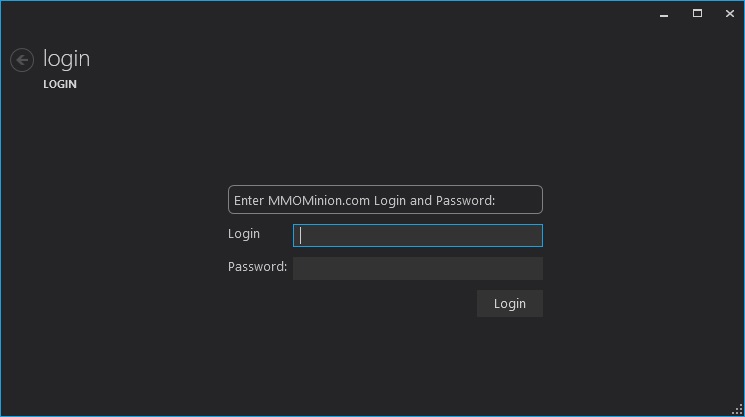The width and height of the screenshot is (745, 417).
Task: Click the dash minimize icon
Action: pyautogui.click(x=664, y=14)
